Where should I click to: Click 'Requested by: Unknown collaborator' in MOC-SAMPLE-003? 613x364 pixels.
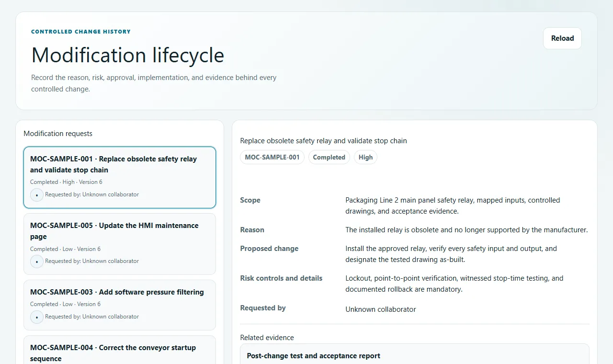pos(92,317)
